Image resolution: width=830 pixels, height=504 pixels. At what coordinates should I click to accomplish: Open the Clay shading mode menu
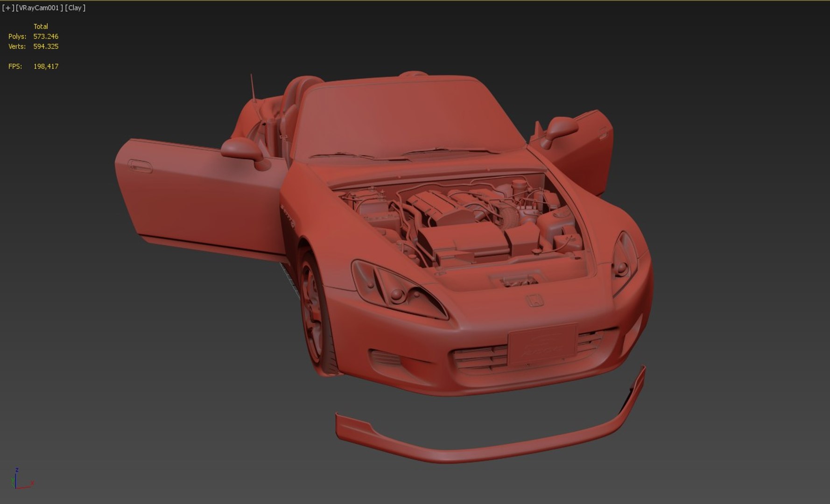tap(75, 8)
